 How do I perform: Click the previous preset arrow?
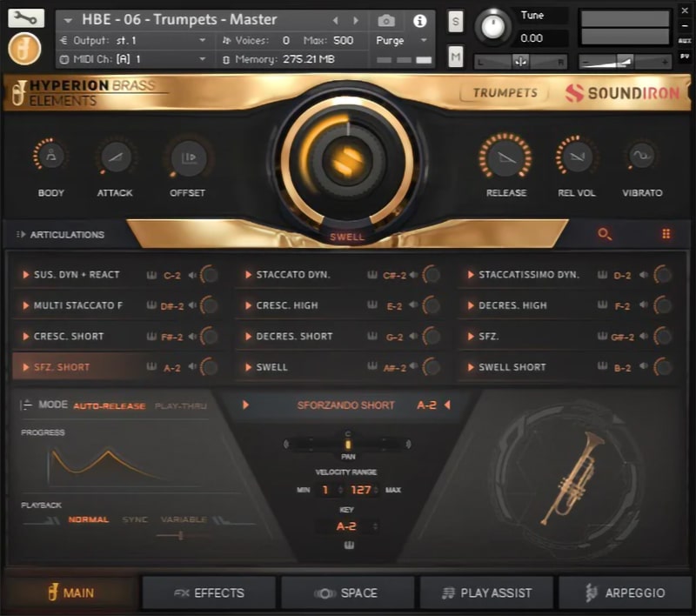tap(336, 20)
